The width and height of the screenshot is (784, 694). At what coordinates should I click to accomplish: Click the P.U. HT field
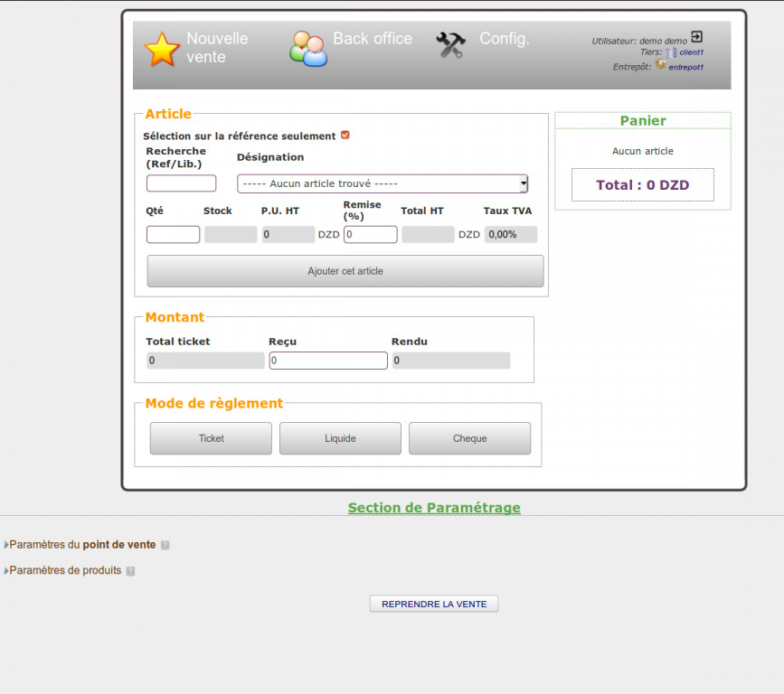(288, 234)
